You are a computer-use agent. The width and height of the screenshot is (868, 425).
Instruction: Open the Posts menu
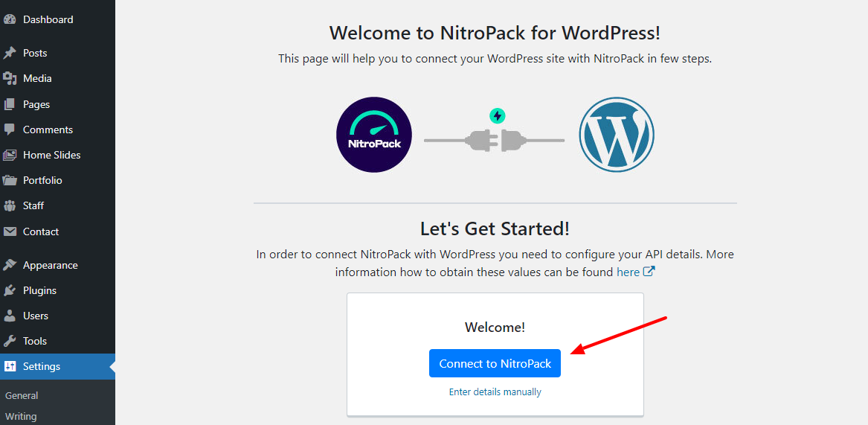(x=57, y=53)
